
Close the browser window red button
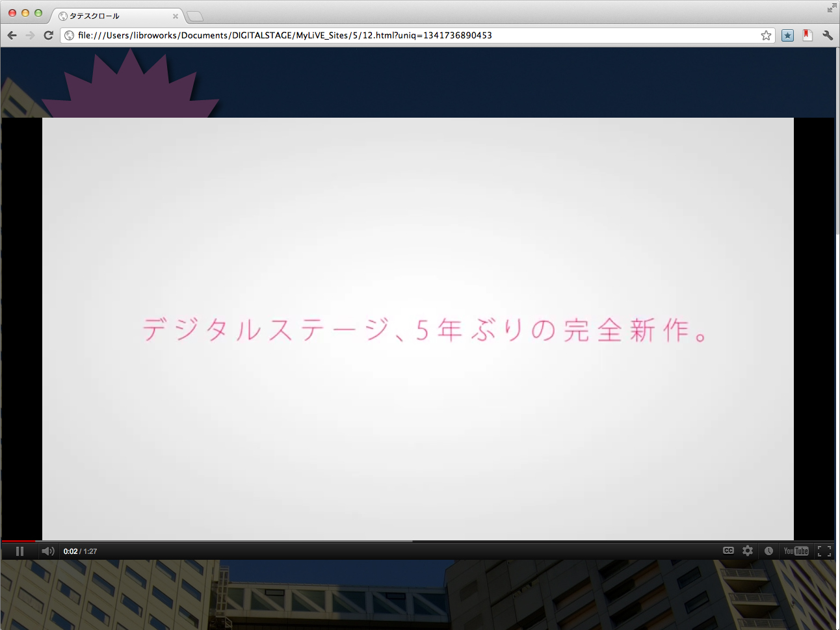[12, 12]
